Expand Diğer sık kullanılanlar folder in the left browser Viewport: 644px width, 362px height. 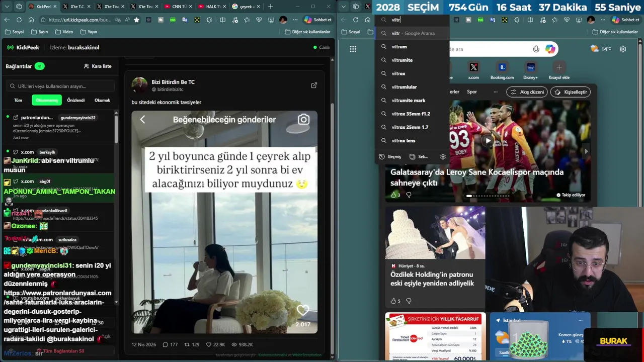point(307,32)
